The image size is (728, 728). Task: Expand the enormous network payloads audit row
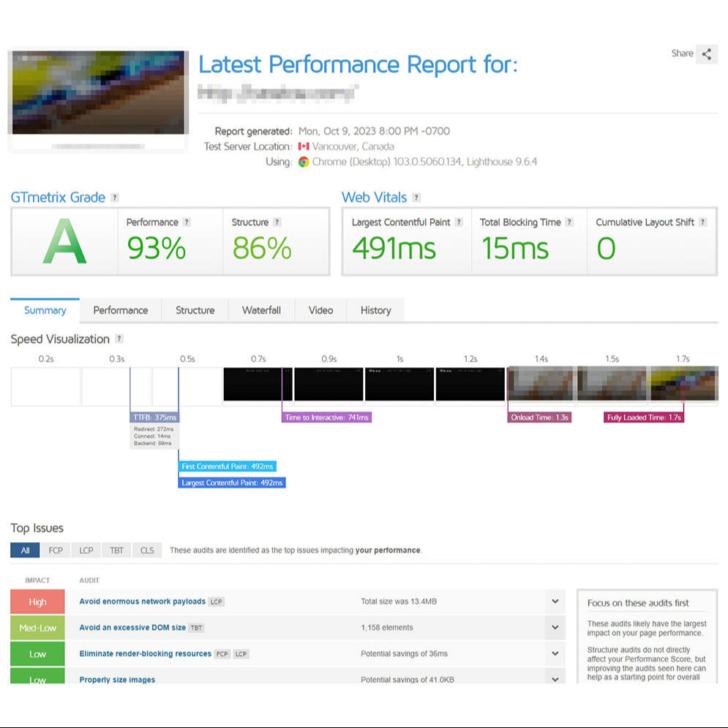555,601
